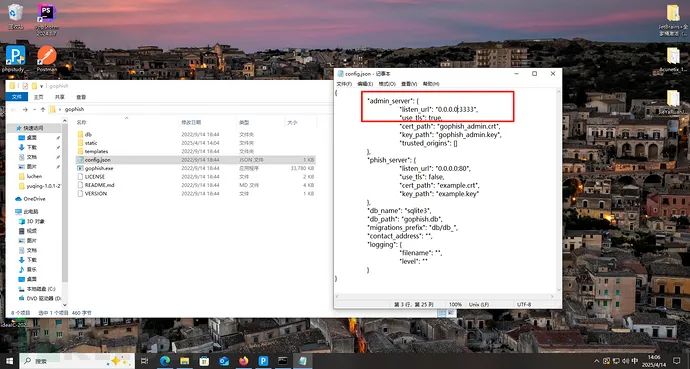Open the JetBrains folder on the desktop
The width and height of the screenshot is (690, 369).
coord(673,19)
